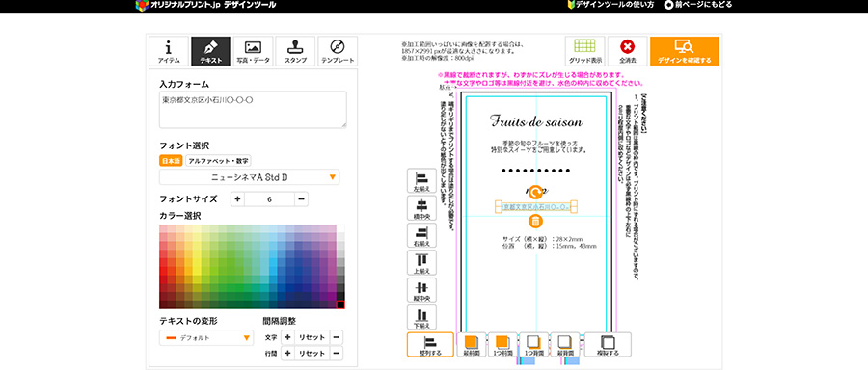This screenshot has height=370, width=868.
Task: Align right with 右揃え icon
Action: pyautogui.click(x=421, y=235)
